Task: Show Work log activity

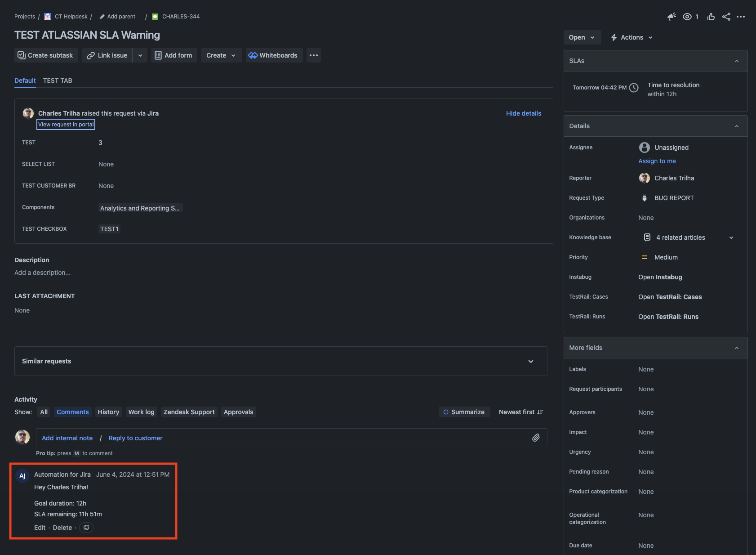Action: click(141, 412)
